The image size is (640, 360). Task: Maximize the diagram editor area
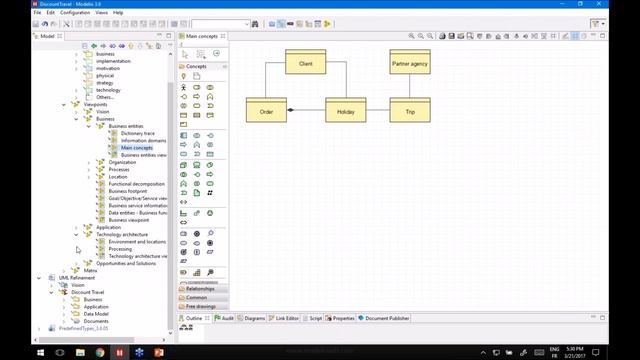pyautogui.click(x=602, y=36)
